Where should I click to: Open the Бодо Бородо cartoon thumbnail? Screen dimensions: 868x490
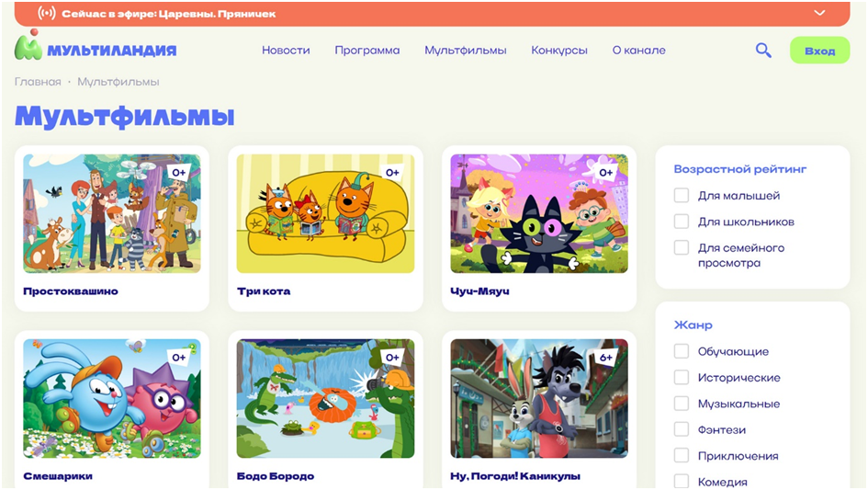pos(325,399)
